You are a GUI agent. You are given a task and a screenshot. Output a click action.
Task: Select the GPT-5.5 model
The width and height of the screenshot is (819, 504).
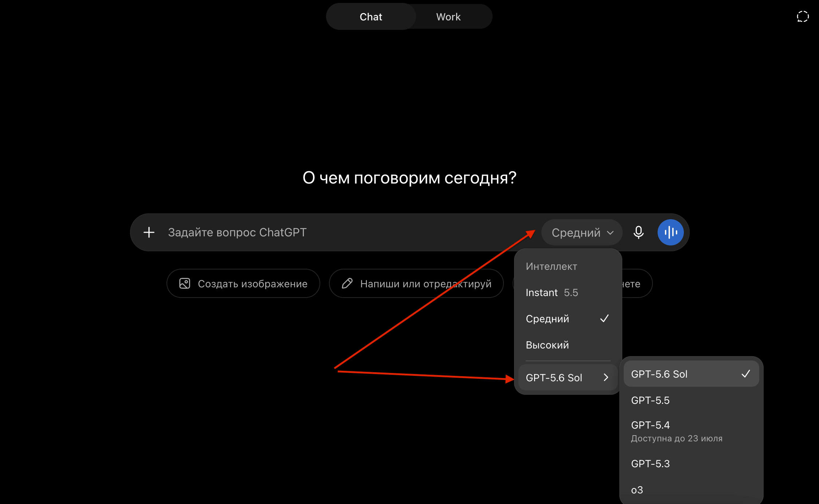691,400
